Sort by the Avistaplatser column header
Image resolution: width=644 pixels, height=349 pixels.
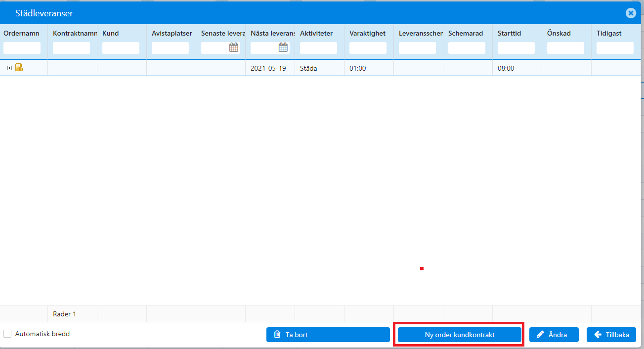(172, 33)
